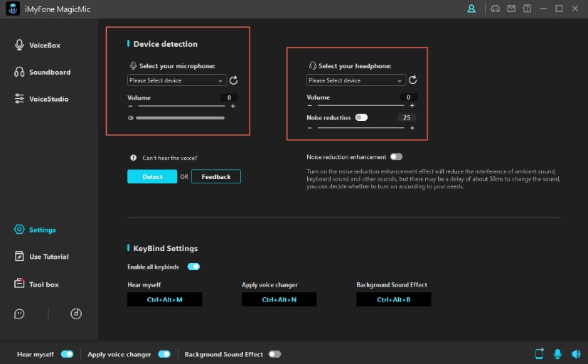Click the noise reduction value 25 field
The image size is (588, 364).
point(407,117)
